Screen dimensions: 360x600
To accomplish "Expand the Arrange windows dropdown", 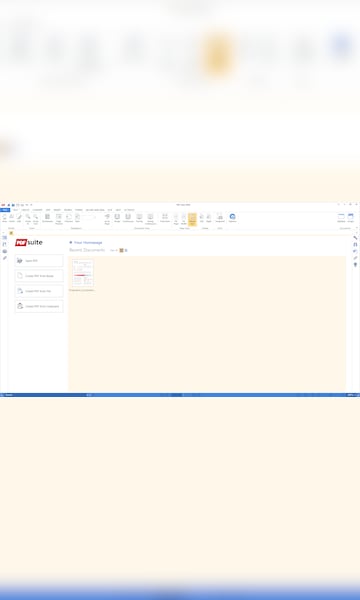I will coord(350,218).
